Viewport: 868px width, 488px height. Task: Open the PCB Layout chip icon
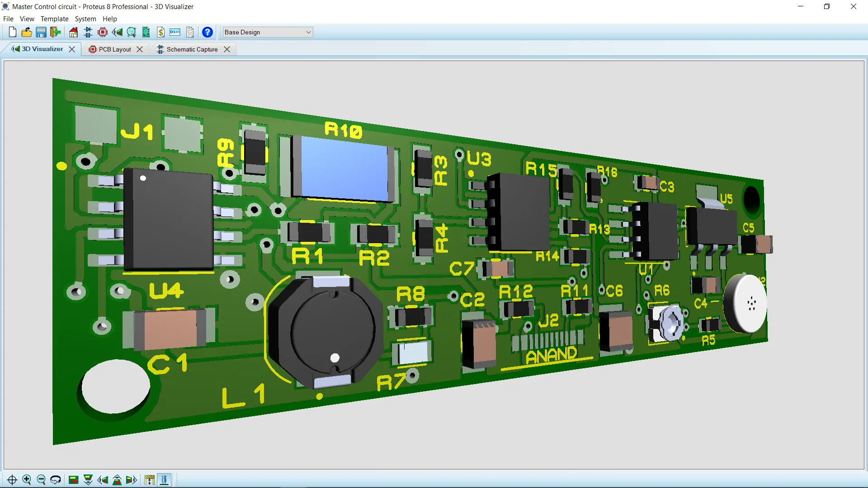tap(102, 32)
